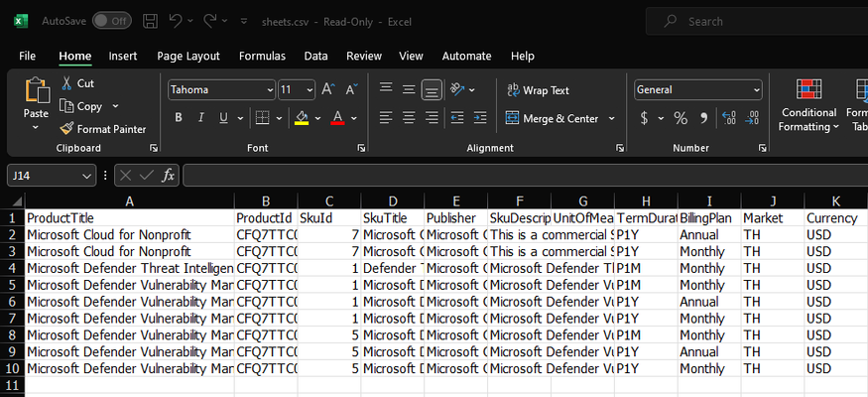
Task: Expand the Copy dropdown arrow
Action: pyautogui.click(x=116, y=106)
